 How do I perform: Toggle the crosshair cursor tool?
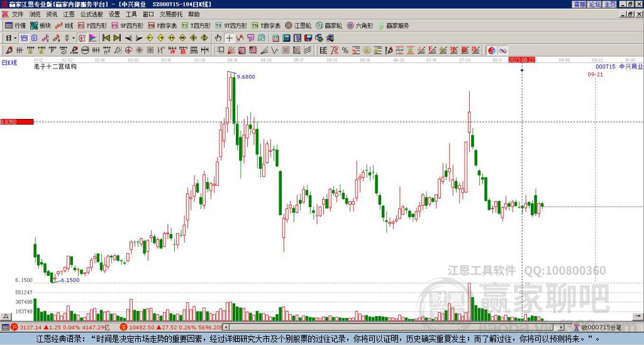pos(229,38)
